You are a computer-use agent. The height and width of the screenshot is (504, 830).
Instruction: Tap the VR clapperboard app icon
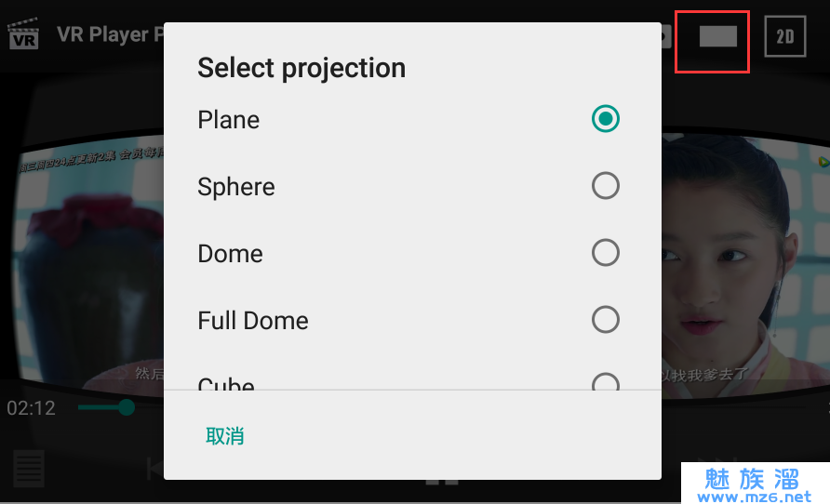(23, 34)
